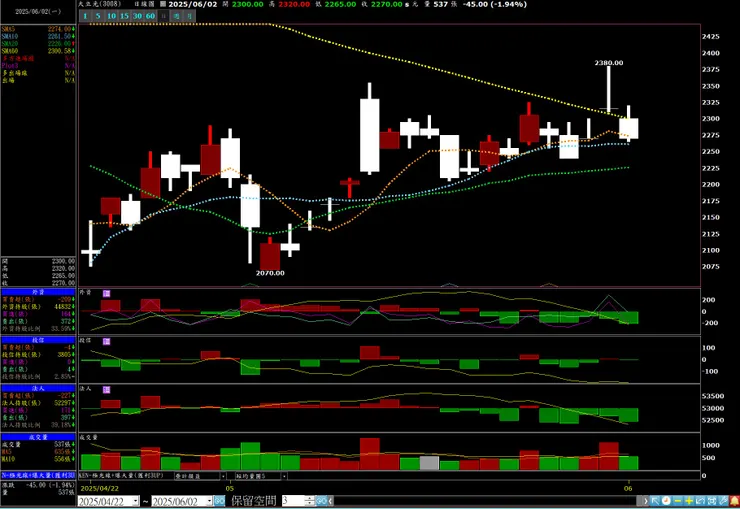The width and height of the screenshot is (740, 509).
Task: Open the 累計張數 dropdown
Action: coord(223,476)
